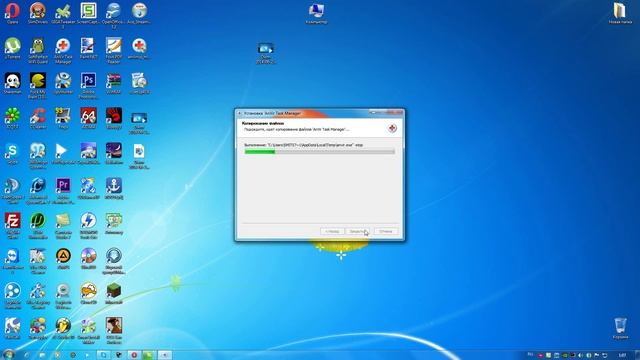Click the red circle taskbar button
Image resolution: width=640 pixels, height=360 pixels.
click(134, 355)
